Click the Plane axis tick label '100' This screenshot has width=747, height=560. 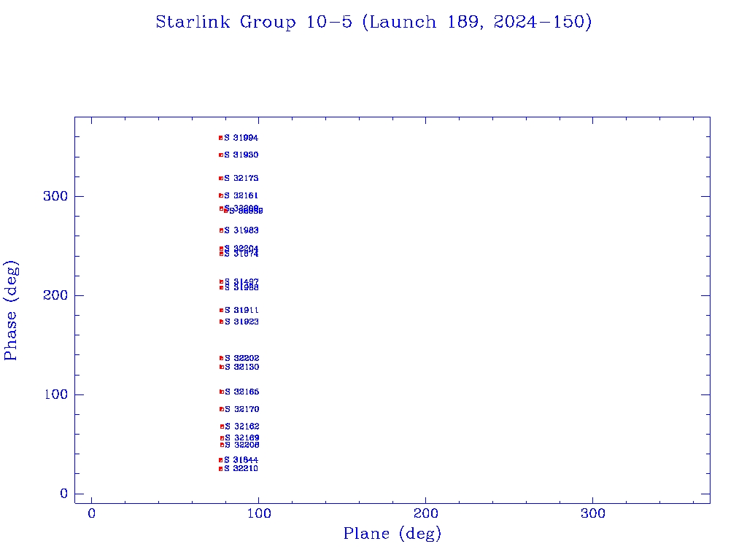click(x=259, y=513)
